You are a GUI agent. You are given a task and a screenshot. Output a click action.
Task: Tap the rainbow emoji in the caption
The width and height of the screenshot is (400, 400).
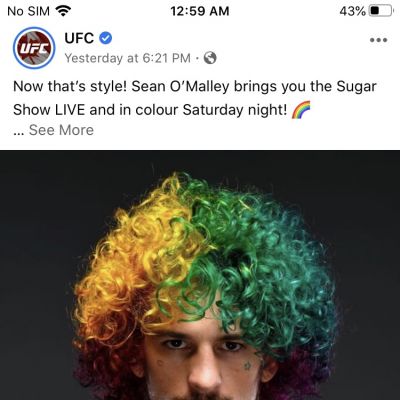tap(301, 110)
